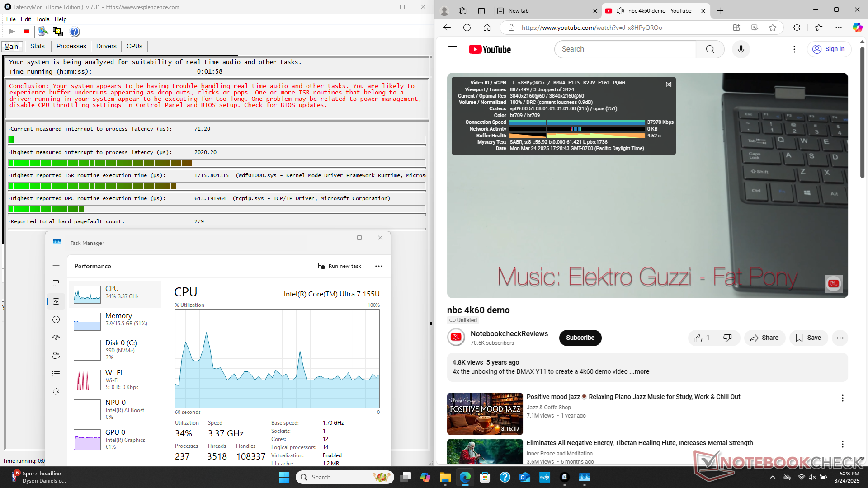Start monitoring with LatencyMon play icon

tap(12, 31)
